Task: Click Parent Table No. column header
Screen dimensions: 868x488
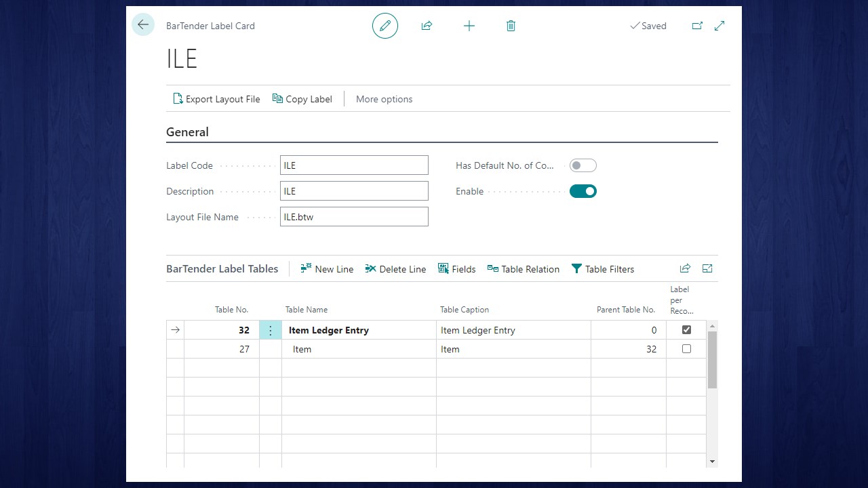Action: [626, 310]
